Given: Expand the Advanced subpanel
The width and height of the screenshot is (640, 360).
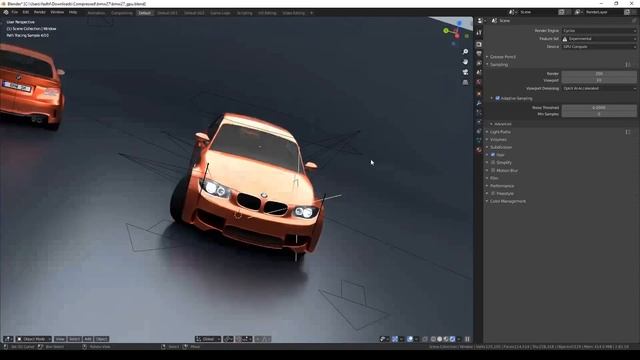Looking at the screenshot, I should click(502, 124).
